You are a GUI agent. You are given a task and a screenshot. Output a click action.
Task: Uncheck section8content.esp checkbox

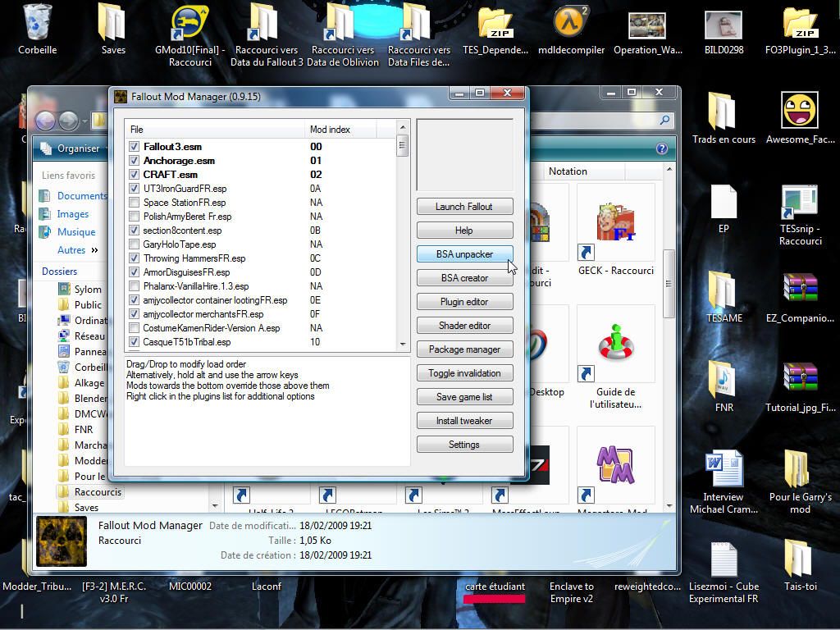134,230
